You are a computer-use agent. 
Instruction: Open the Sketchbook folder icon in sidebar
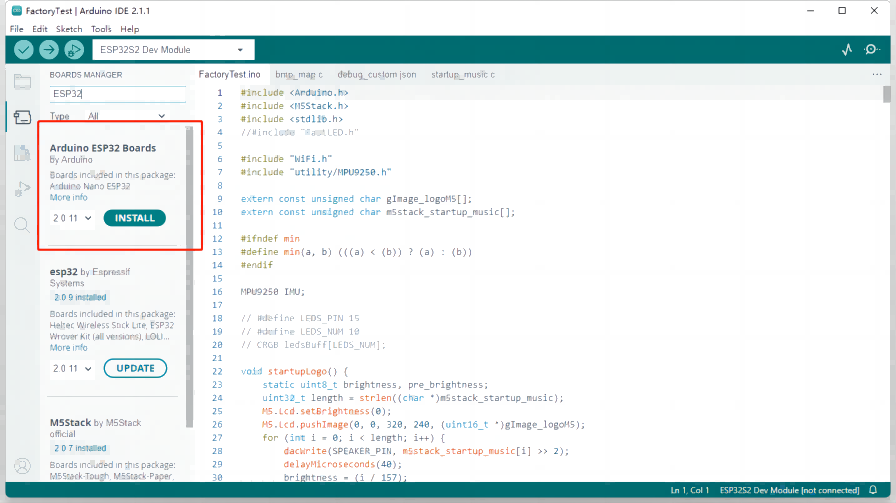(22, 82)
